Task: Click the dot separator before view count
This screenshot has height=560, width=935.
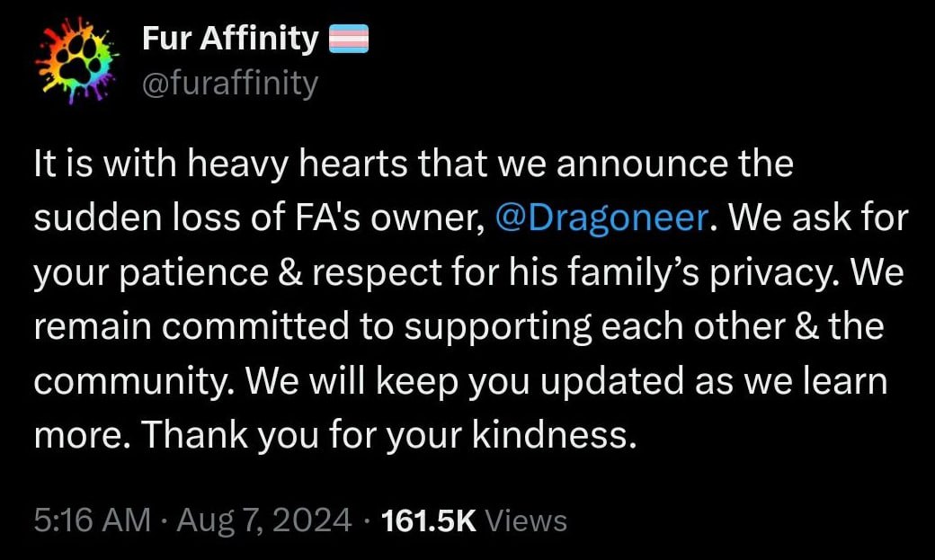Action: [367, 521]
